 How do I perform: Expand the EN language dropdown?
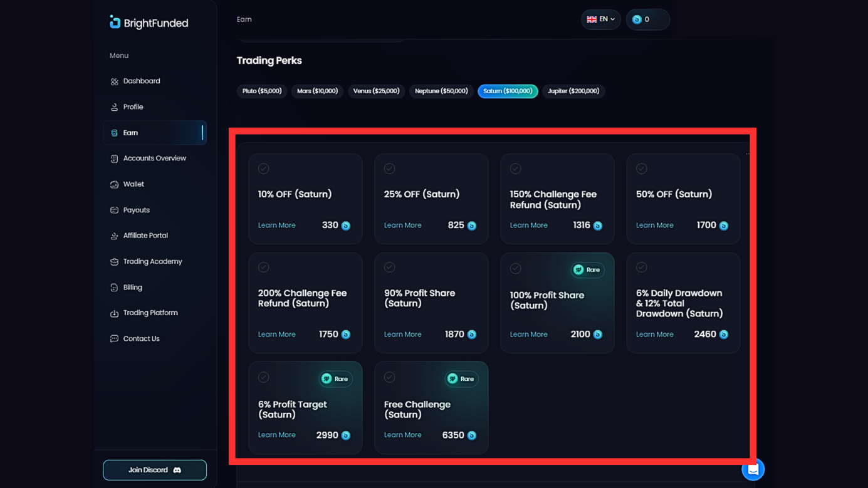click(600, 19)
